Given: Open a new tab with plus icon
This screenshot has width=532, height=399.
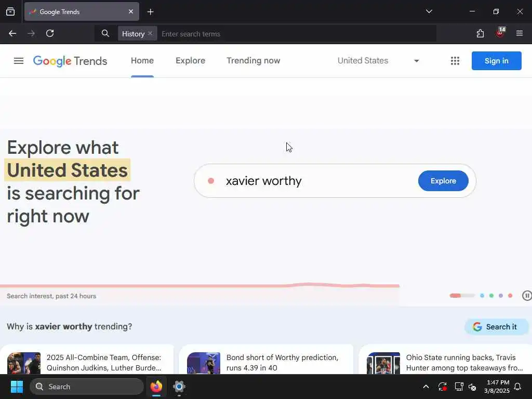Looking at the screenshot, I should [150, 12].
